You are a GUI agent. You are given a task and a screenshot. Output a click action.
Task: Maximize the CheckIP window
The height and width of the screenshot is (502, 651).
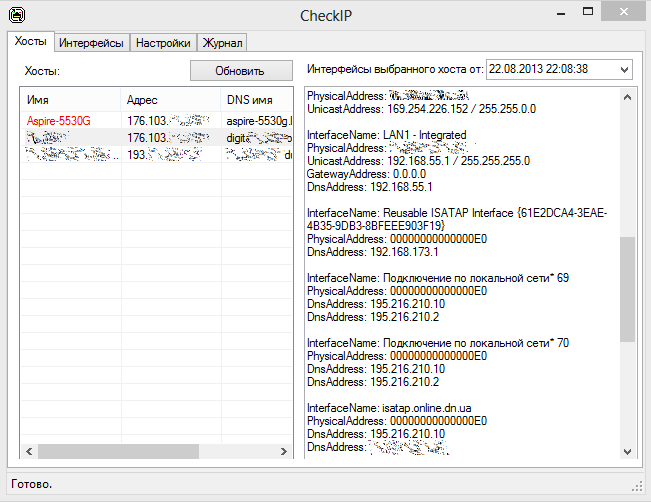(587, 12)
